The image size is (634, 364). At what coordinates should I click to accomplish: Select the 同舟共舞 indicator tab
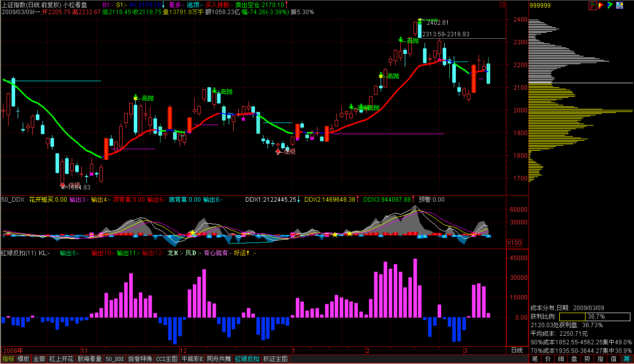coord(220,359)
